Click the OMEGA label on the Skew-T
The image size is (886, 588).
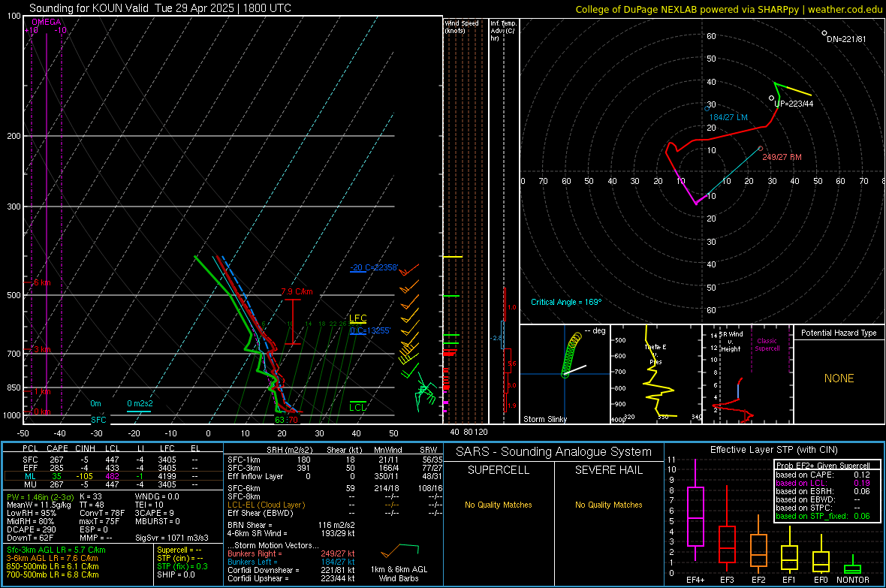[x=47, y=22]
